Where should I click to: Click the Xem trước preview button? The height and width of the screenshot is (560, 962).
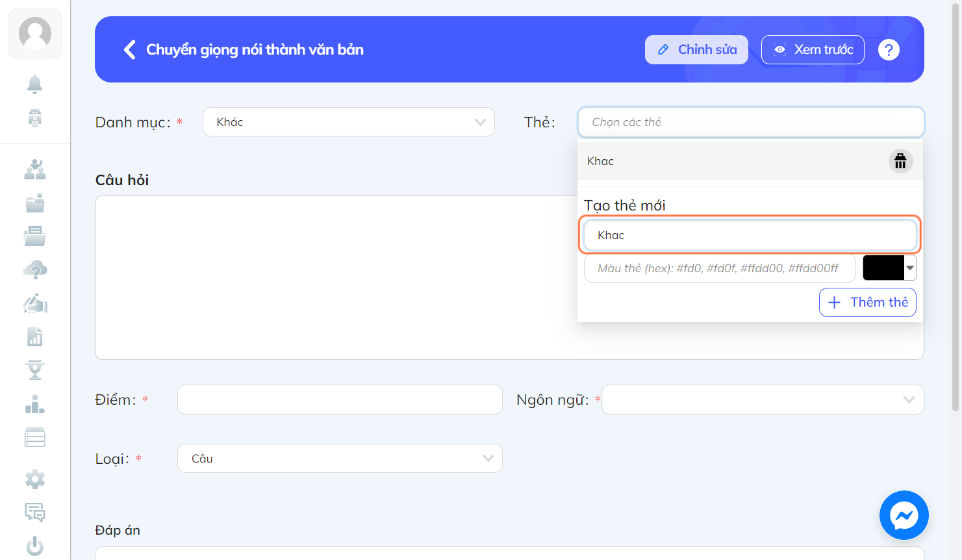813,49
